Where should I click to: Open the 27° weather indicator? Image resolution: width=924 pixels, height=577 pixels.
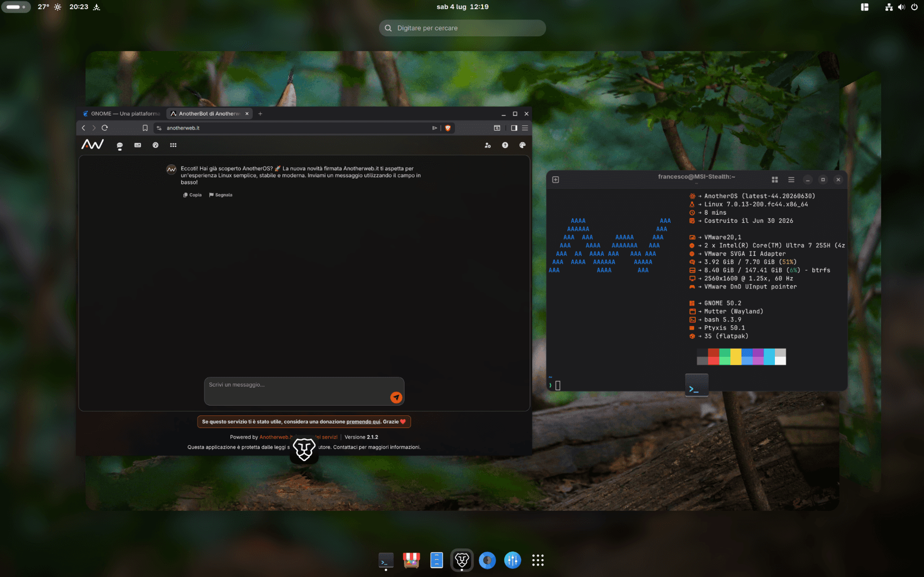[x=49, y=7]
